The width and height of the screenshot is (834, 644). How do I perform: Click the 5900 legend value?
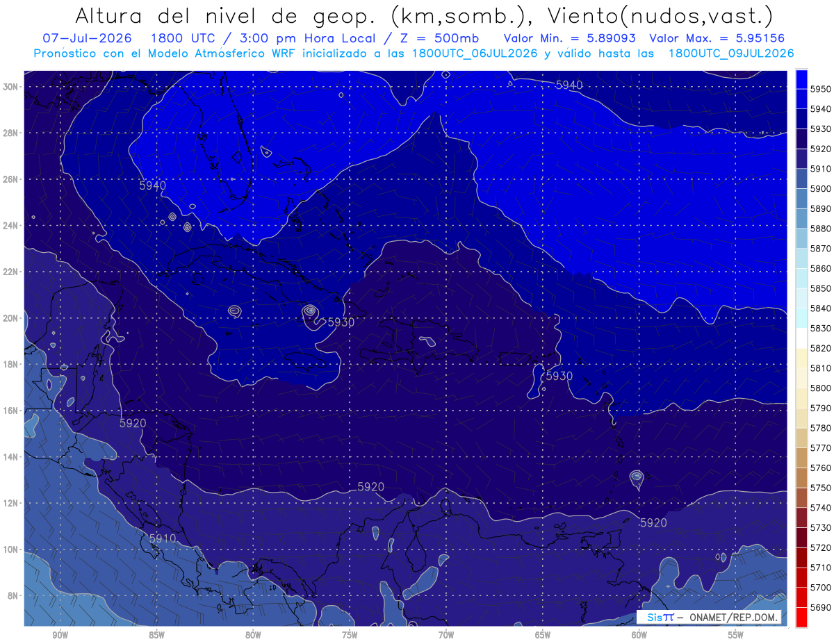(821, 189)
